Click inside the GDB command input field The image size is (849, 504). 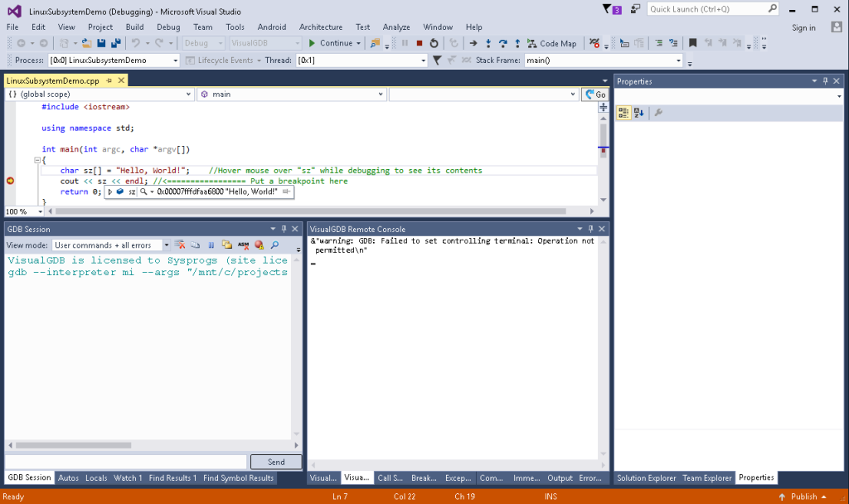pos(124,462)
